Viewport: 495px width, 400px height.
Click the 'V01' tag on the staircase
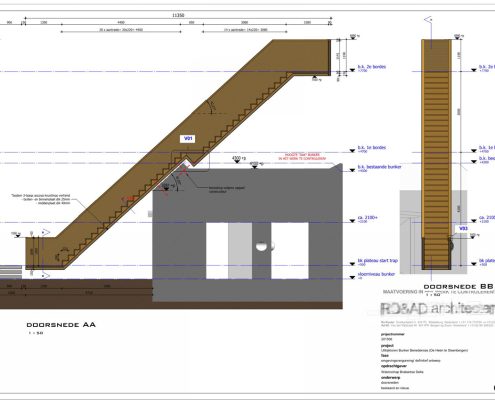188,139
